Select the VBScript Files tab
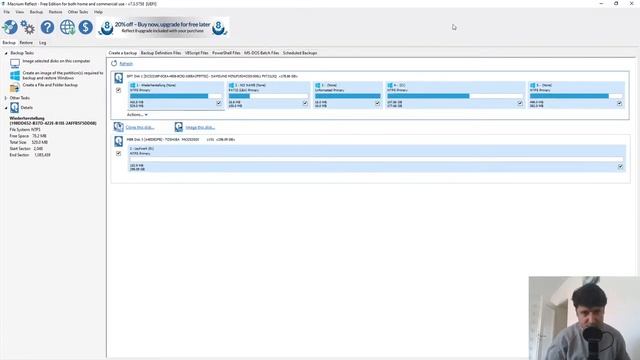This screenshot has height=360, width=640. (197, 53)
